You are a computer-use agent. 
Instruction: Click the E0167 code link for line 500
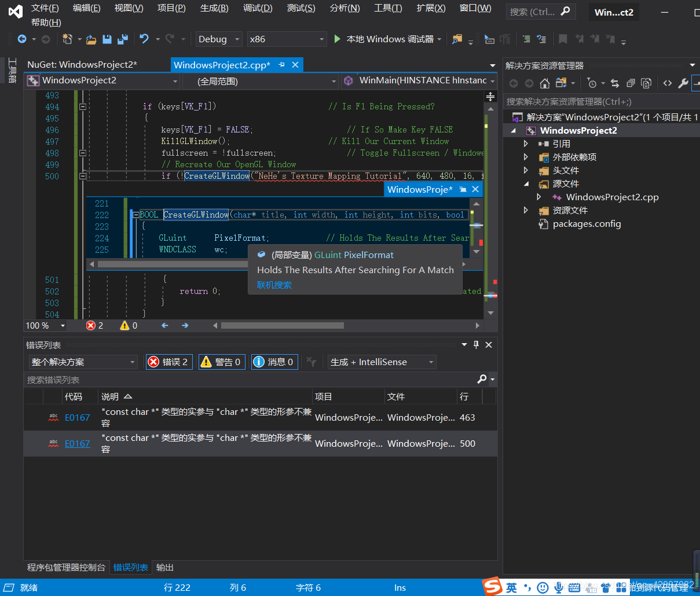pos(77,444)
